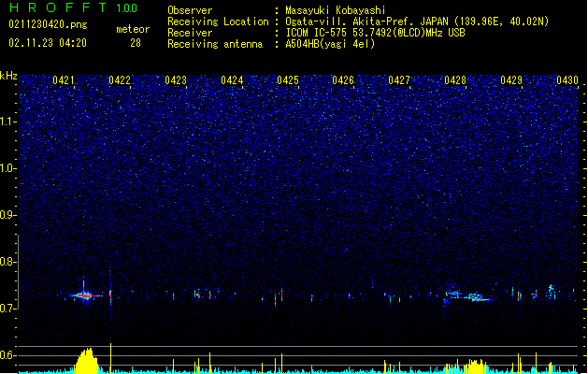Click the 0430 time marker
Screen dimensions: 588x374
(x=567, y=80)
